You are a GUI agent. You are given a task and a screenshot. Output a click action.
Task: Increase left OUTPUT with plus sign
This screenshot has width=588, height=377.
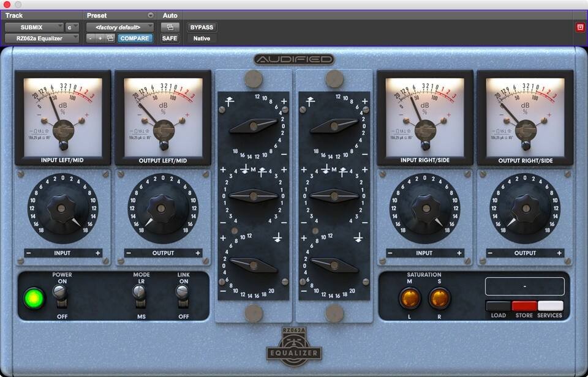[x=198, y=253]
